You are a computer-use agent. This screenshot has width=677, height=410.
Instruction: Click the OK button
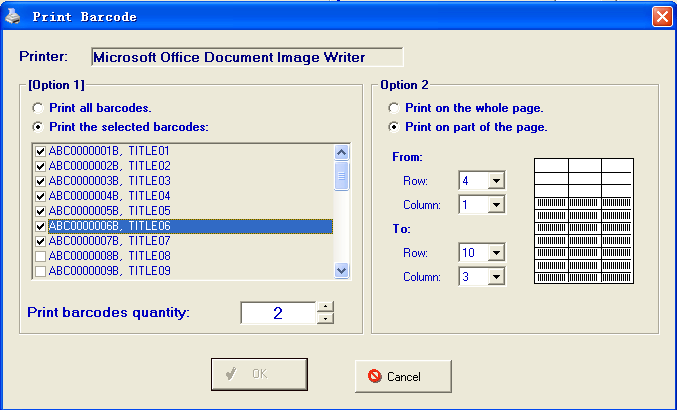coord(259,374)
